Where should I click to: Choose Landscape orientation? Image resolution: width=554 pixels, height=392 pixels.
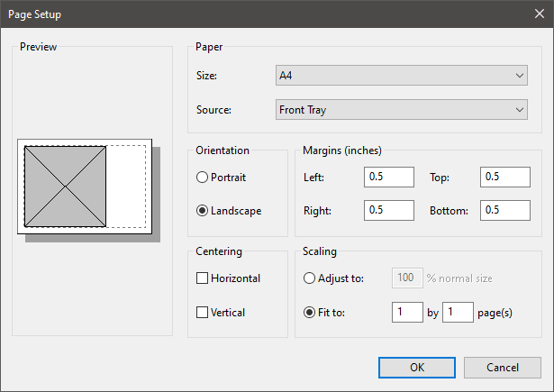(x=203, y=211)
